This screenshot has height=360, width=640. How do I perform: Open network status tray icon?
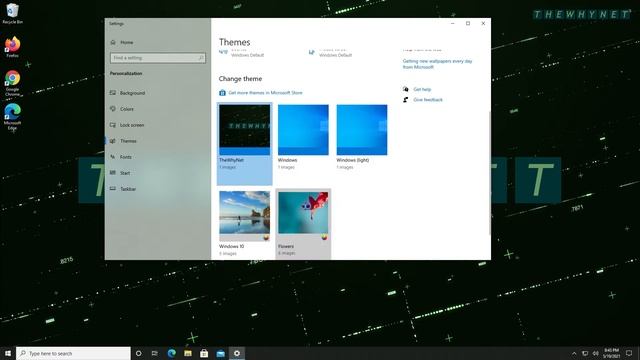click(x=585, y=353)
